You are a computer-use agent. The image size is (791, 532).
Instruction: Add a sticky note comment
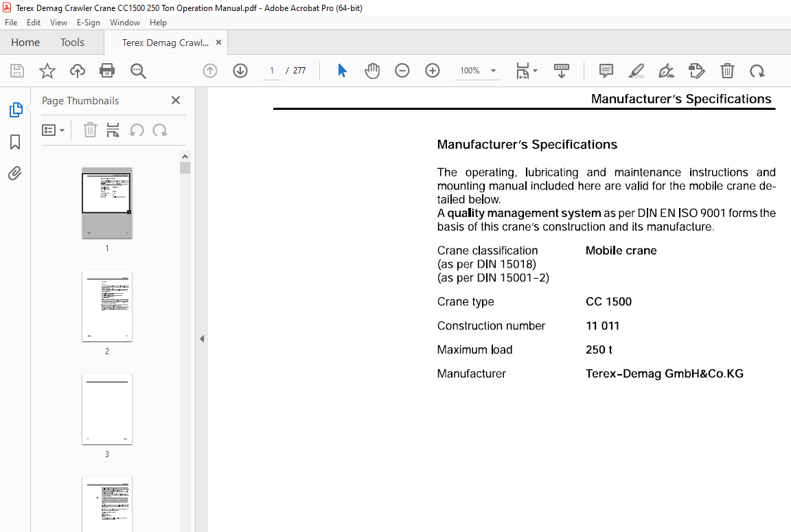[606, 71]
